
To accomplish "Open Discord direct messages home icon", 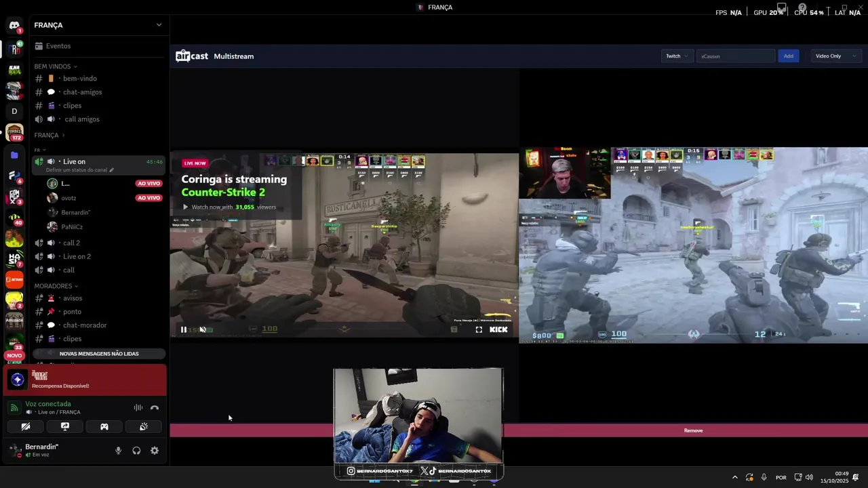I will 14,26.
